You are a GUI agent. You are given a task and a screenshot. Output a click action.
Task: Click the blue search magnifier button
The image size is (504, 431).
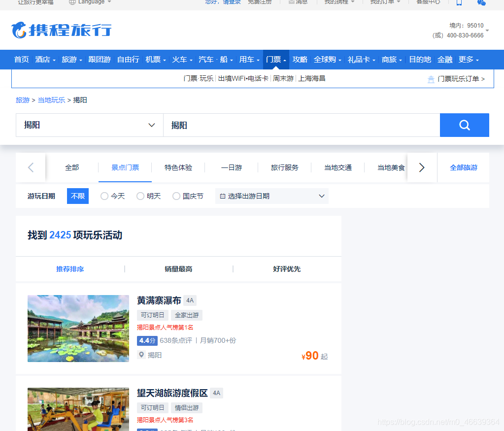[x=465, y=125]
